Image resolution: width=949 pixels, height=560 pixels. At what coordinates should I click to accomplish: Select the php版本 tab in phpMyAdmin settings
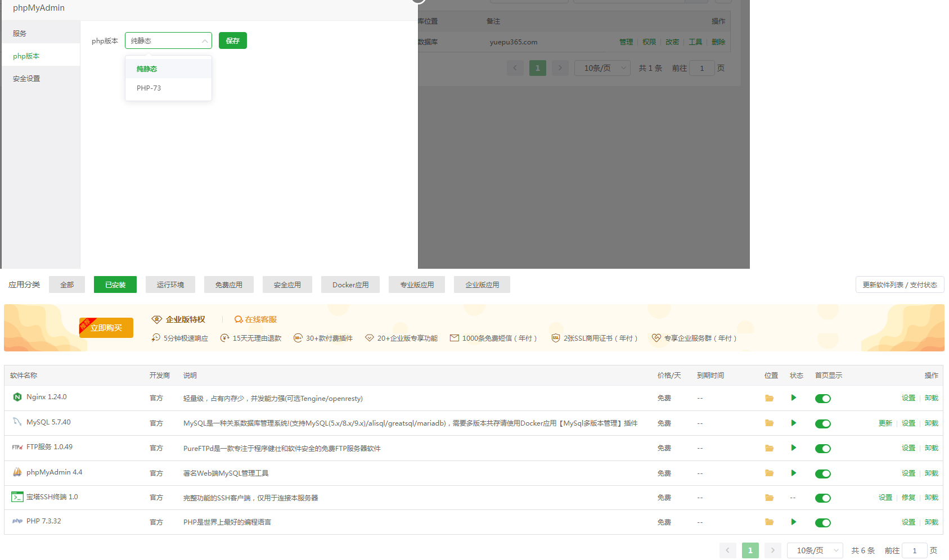point(41,56)
